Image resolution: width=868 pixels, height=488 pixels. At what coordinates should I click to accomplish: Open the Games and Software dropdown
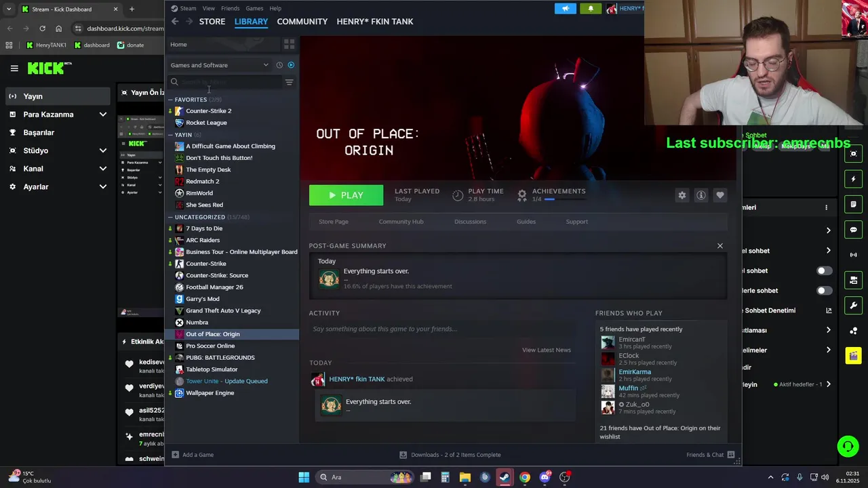(220, 65)
